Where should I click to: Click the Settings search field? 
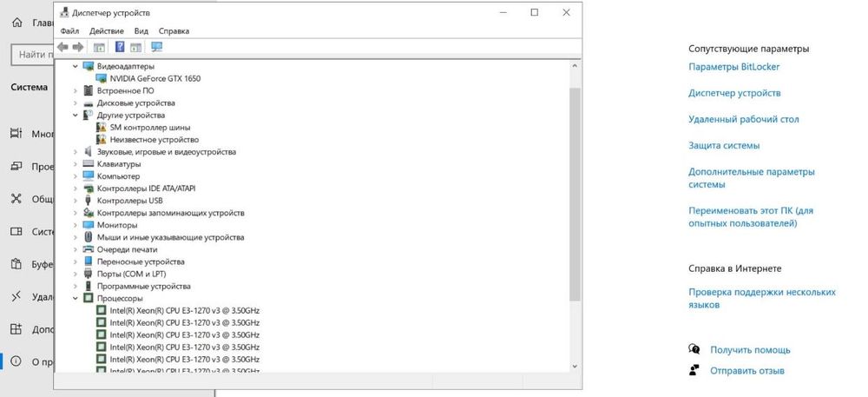coord(32,55)
